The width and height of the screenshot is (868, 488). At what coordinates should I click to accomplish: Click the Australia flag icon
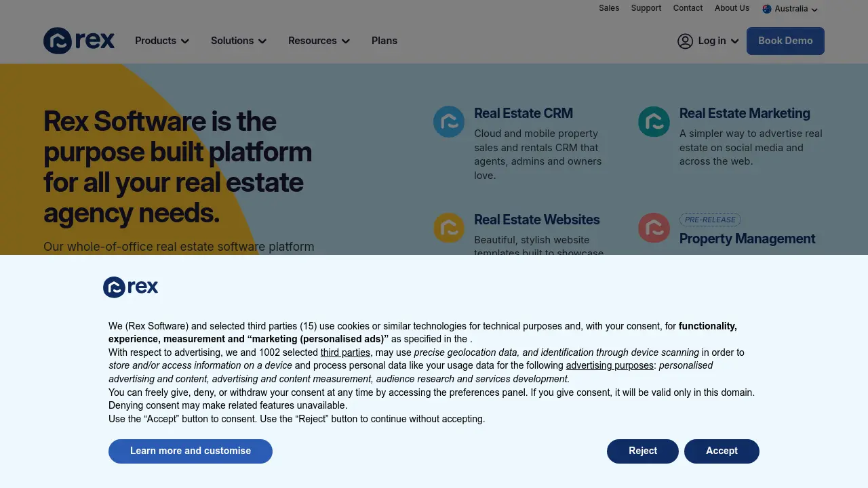767,9
